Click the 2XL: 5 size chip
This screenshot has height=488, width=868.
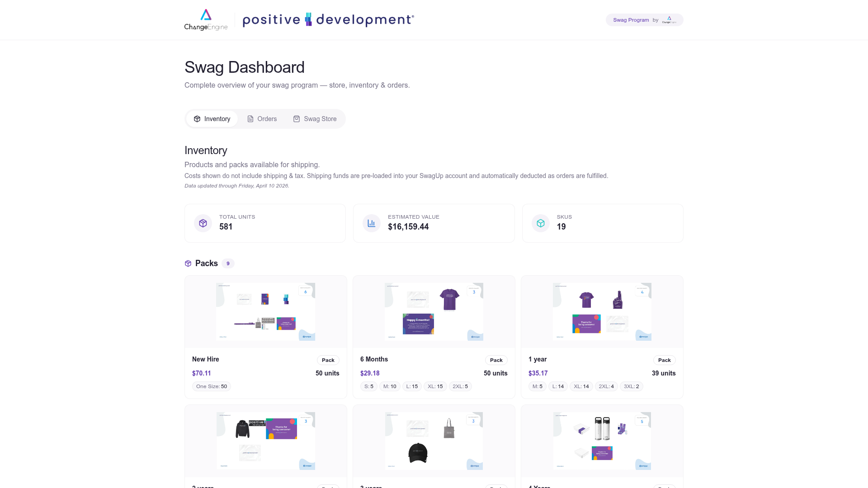[460, 386]
